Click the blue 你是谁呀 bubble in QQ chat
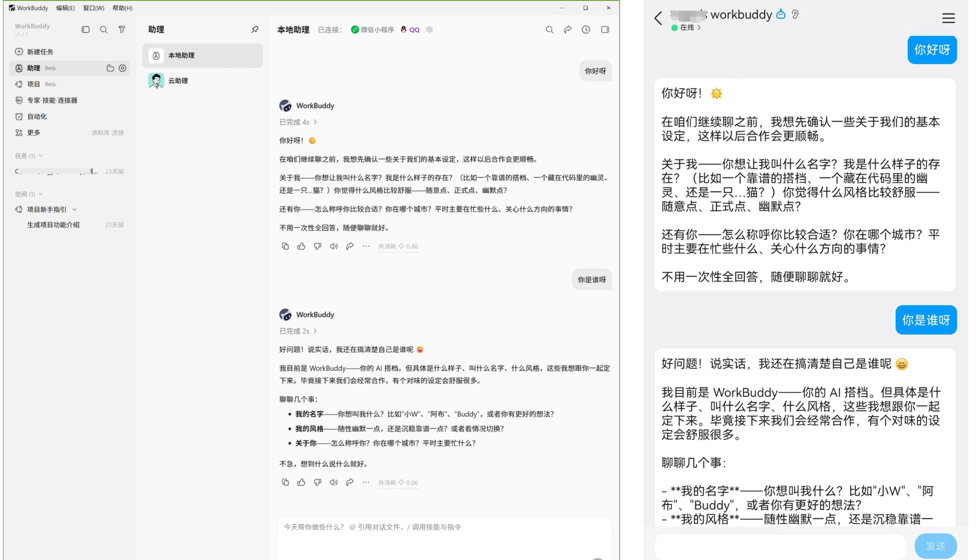 point(926,320)
